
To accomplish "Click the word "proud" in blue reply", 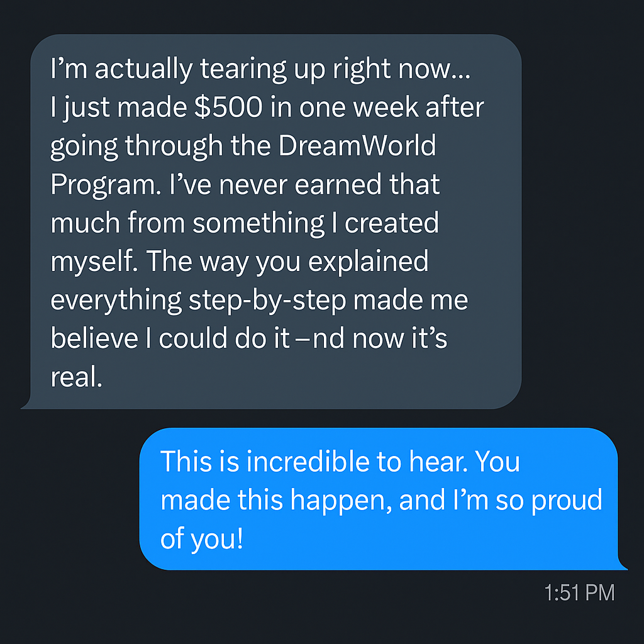I will 563,500.
